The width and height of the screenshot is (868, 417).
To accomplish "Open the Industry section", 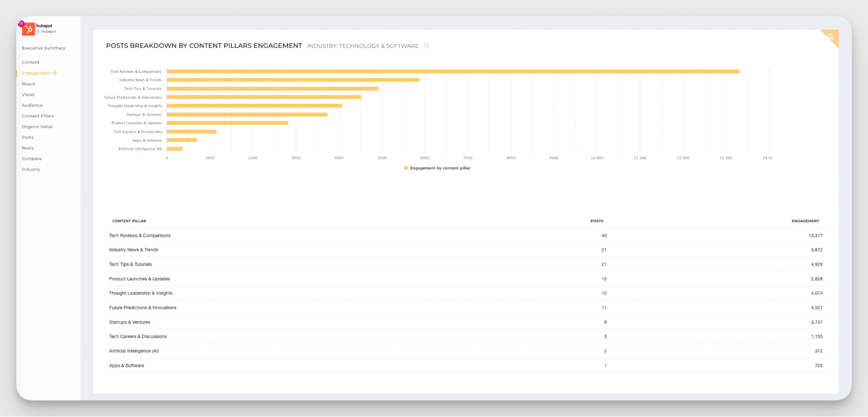I will pyautogui.click(x=30, y=169).
